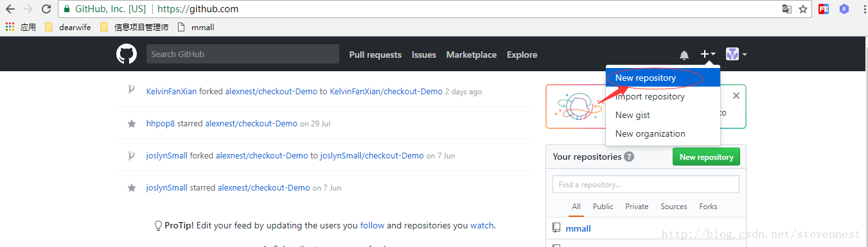Click the translate page icon in address bar
The height and width of the screenshot is (247, 868).
pos(786,9)
